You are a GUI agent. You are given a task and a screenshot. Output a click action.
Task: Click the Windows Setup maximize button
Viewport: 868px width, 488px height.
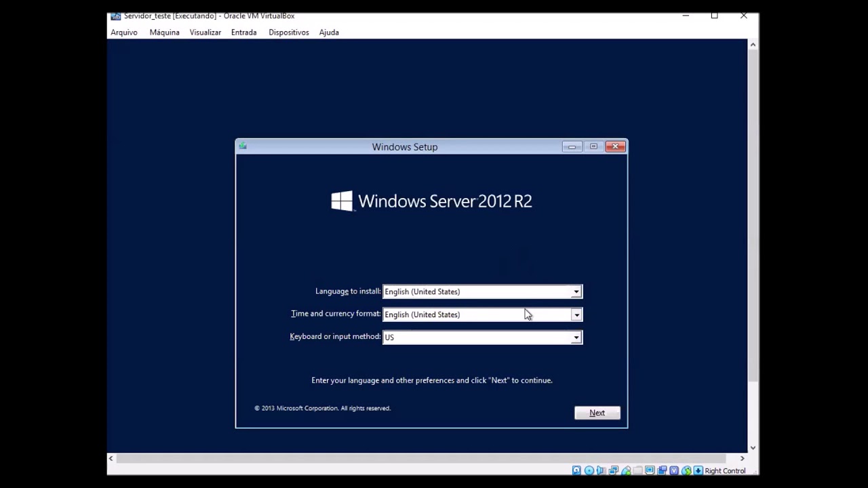593,146
